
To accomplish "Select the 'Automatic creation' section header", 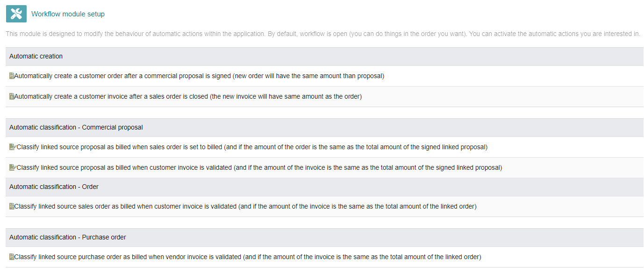I will tap(324, 56).
